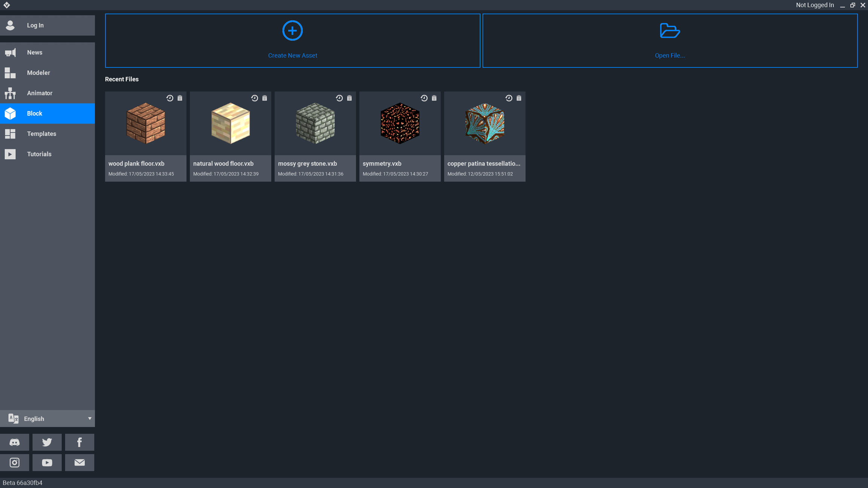The width and height of the screenshot is (868, 488).
Task: Click the email envelope icon
Action: pyautogui.click(x=79, y=462)
